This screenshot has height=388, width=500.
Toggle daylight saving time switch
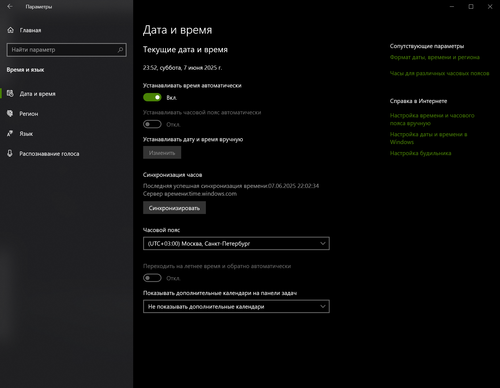pos(152,278)
